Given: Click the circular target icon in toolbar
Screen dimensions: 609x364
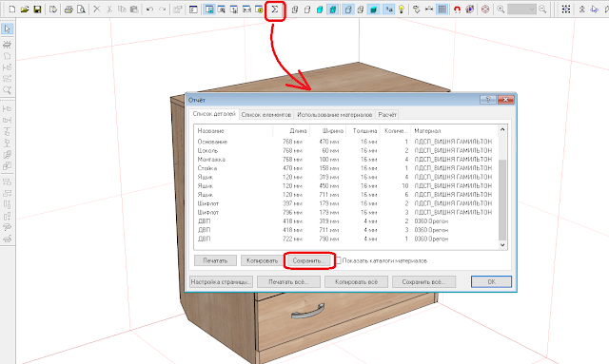Looking at the screenshot, I should (x=485, y=9).
